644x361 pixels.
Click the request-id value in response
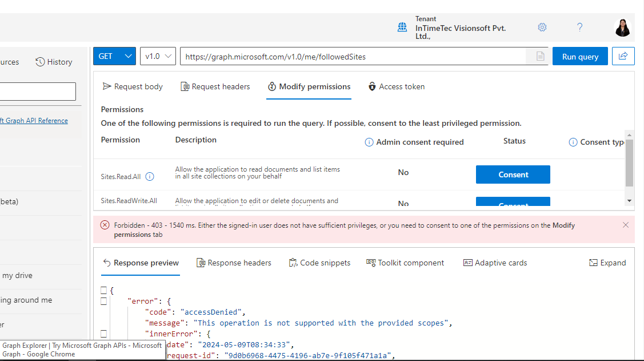point(307,356)
